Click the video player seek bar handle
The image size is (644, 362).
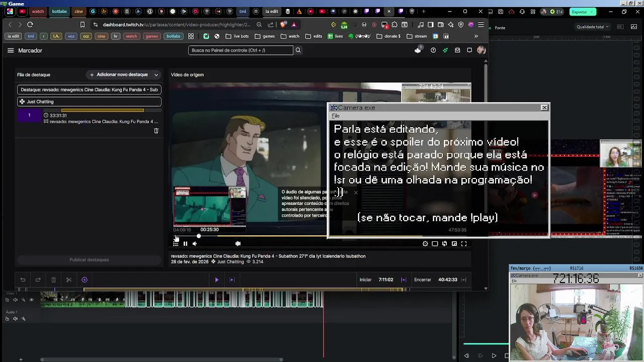199,236
